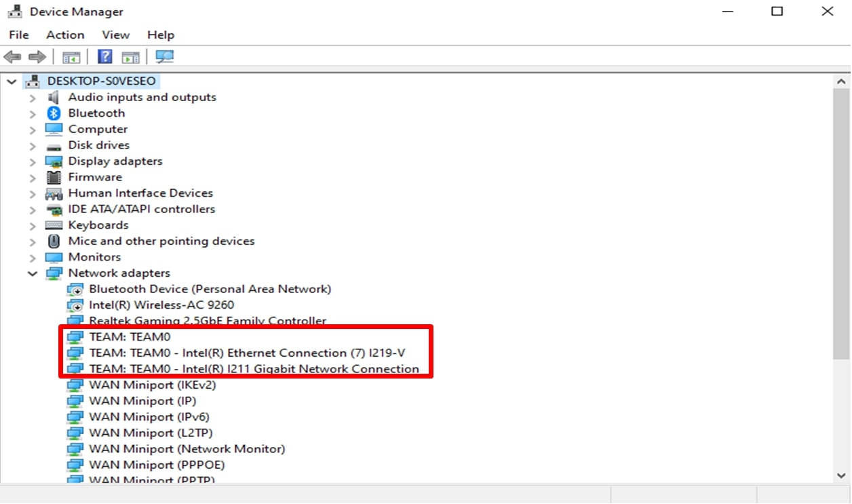Select Realtek Gaming 2.5GbE Family Controller

207,321
